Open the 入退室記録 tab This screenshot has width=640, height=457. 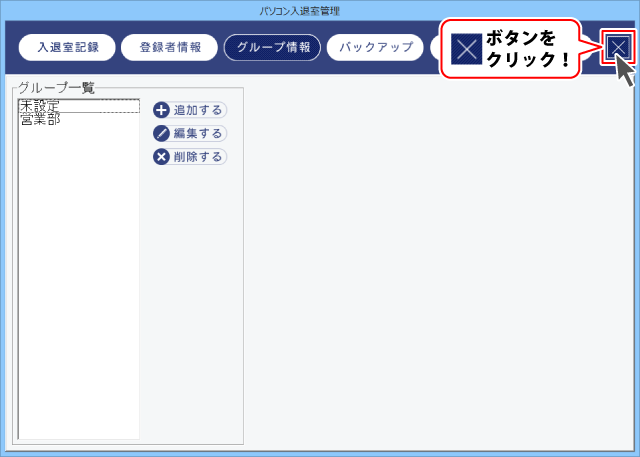[67, 47]
